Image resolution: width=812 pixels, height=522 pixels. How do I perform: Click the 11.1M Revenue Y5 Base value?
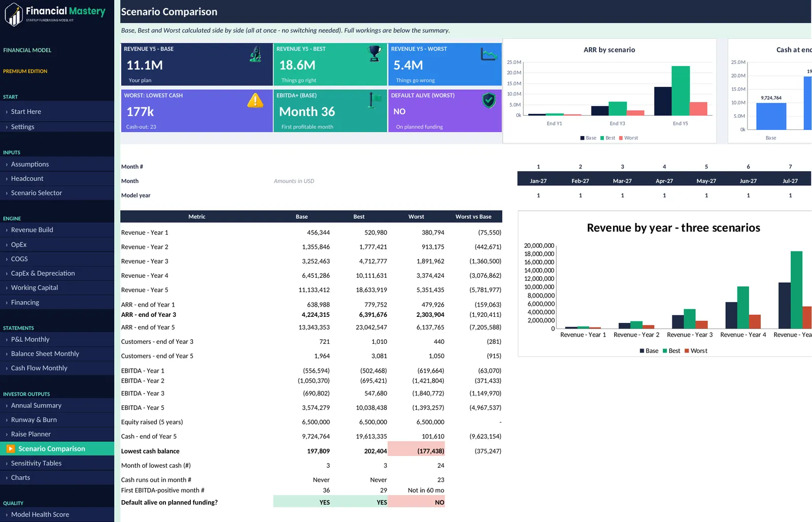[145, 66]
